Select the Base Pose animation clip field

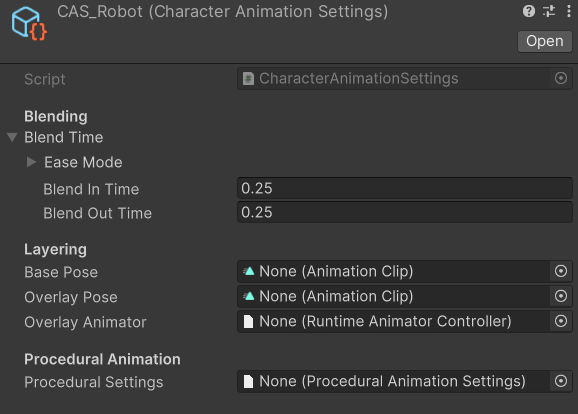coord(393,271)
